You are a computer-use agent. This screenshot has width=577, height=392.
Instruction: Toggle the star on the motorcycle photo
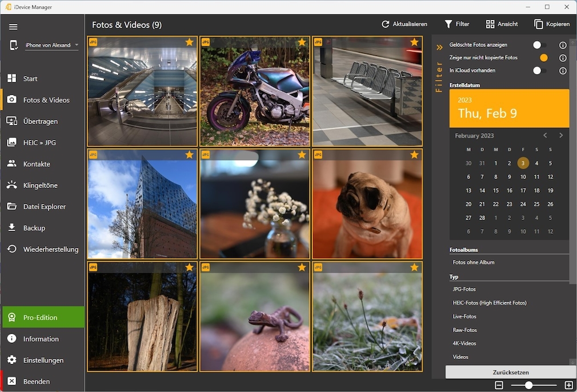[x=302, y=42]
